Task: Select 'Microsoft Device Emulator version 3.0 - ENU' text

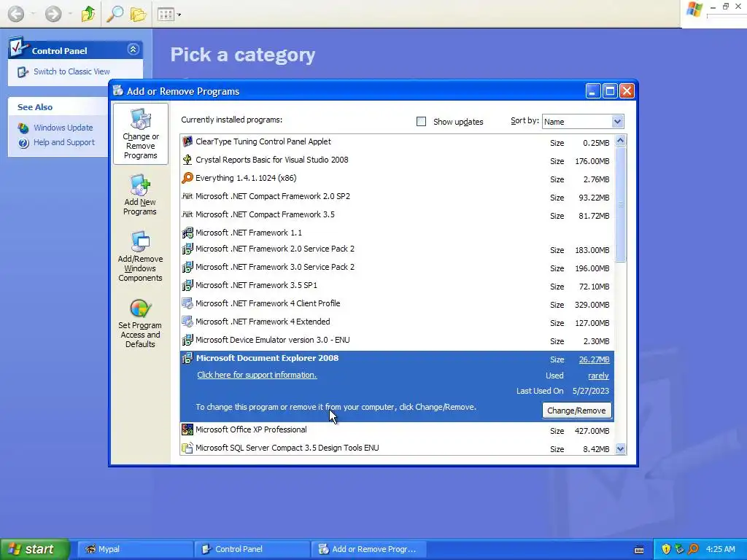Action: [273, 340]
